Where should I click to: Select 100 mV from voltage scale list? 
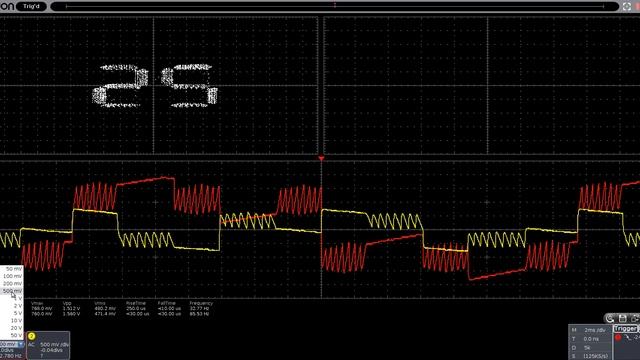point(11,276)
